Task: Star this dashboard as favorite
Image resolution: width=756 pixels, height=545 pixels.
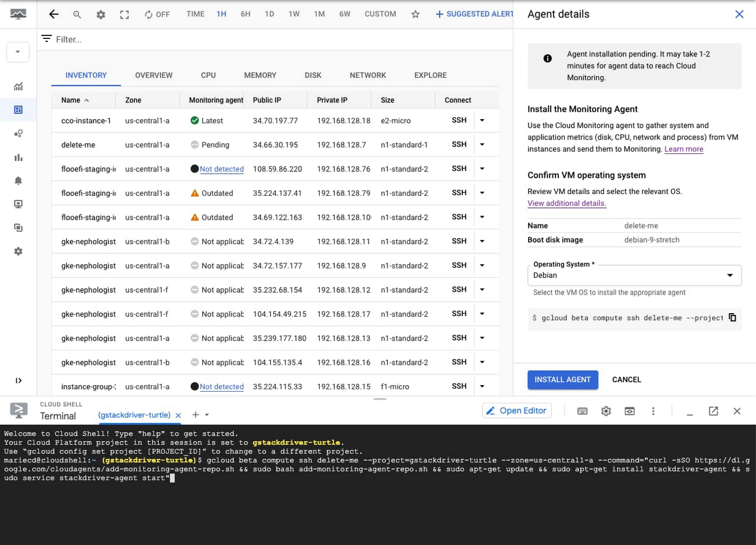Action: click(x=415, y=15)
